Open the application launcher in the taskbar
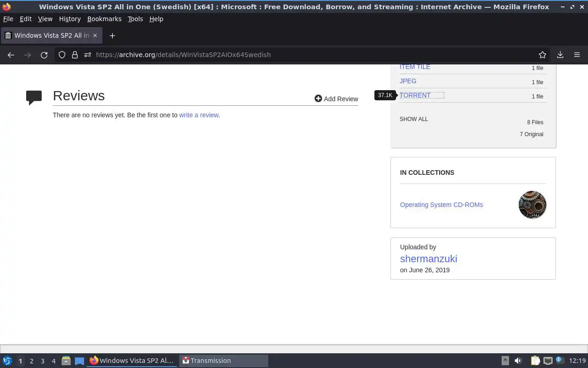 point(7,361)
